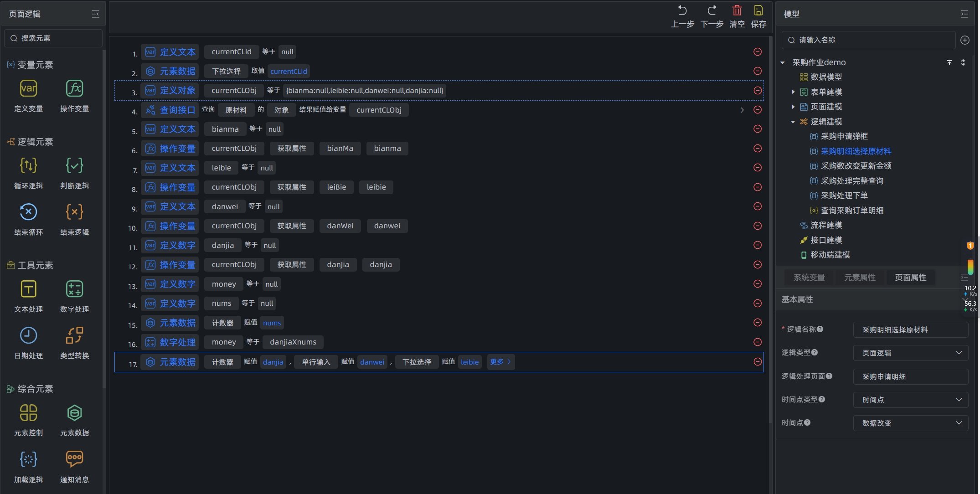The height and width of the screenshot is (494, 980).
Task: Add a new model with the plus icon
Action: pyautogui.click(x=965, y=40)
